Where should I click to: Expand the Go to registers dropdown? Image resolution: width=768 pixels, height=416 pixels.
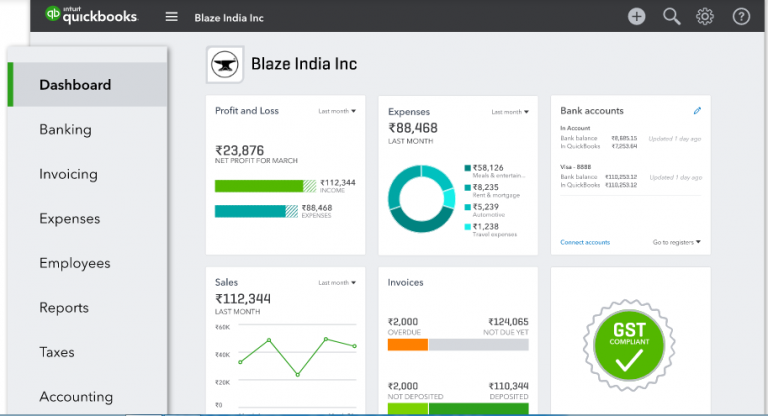677,242
